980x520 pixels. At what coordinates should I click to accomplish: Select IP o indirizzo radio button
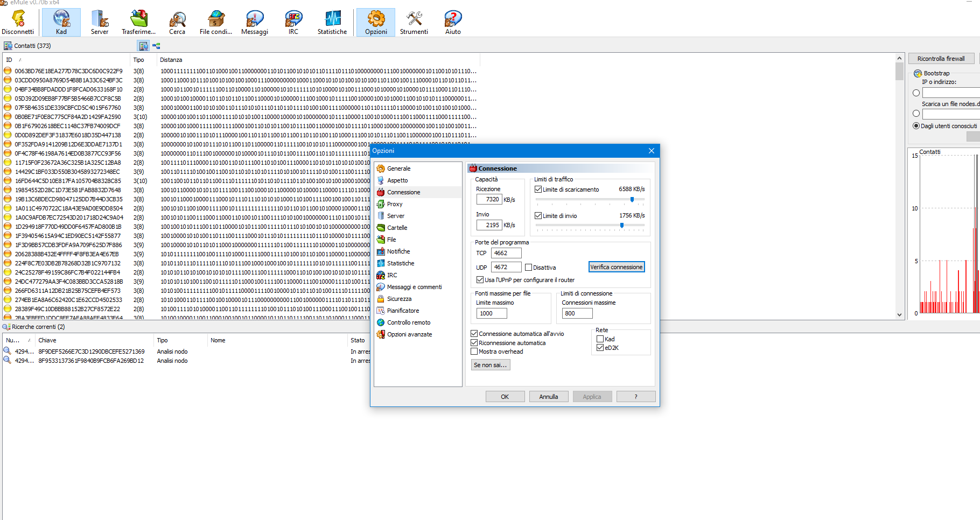(916, 93)
